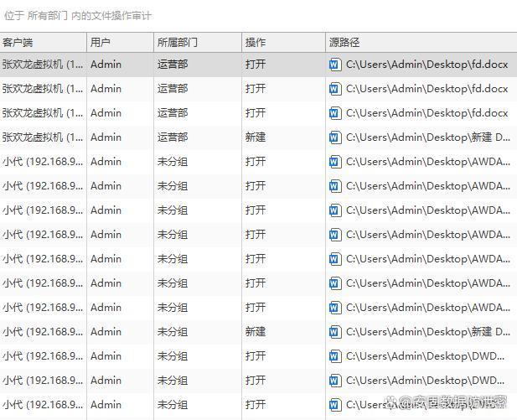Select the fd.docx path in the highlighted row
This screenshot has height=420, width=517.
pyautogui.click(x=427, y=65)
